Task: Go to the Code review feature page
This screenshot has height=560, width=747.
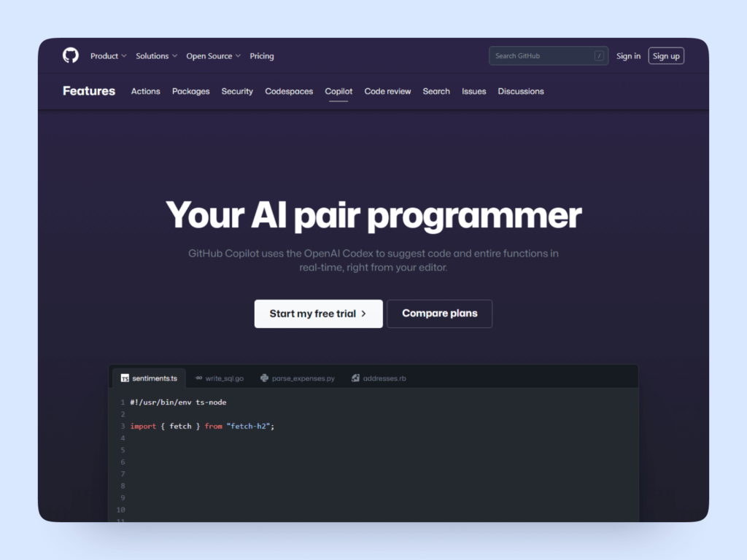Action: pos(387,91)
